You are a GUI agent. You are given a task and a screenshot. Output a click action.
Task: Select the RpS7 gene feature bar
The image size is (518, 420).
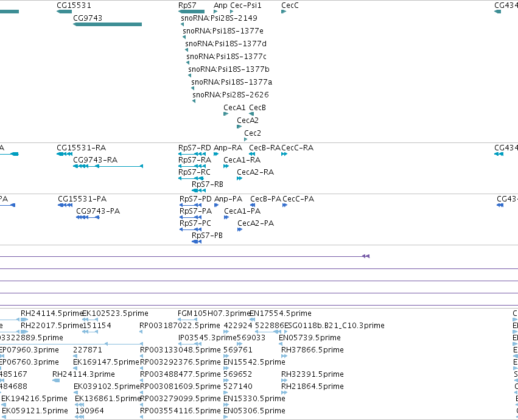[x=191, y=12]
